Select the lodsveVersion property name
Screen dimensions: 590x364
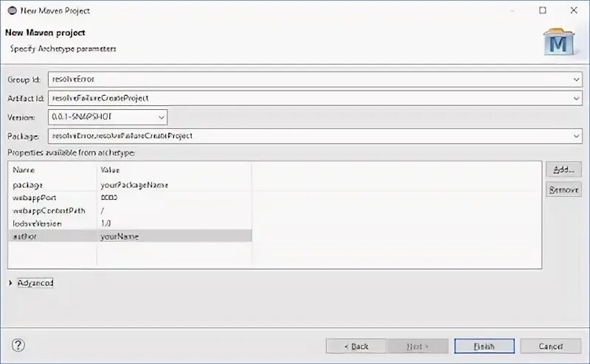tap(37, 223)
